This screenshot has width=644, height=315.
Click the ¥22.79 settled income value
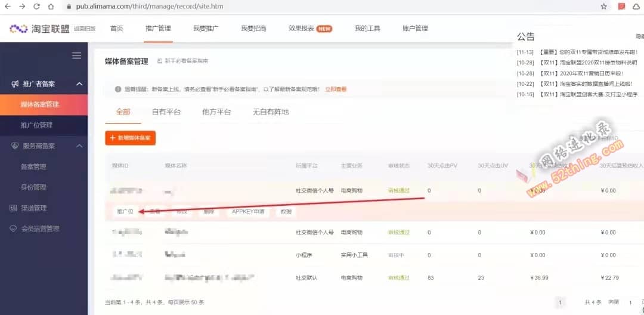(x=609, y=278)
